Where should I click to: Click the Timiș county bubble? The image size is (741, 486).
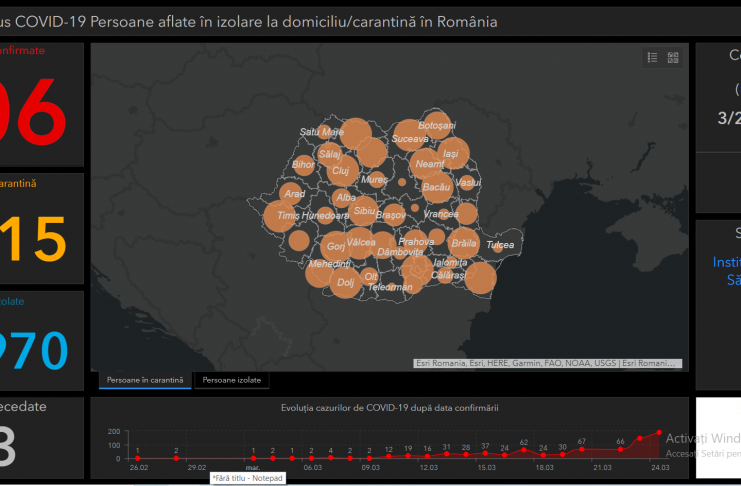point(280,215)
